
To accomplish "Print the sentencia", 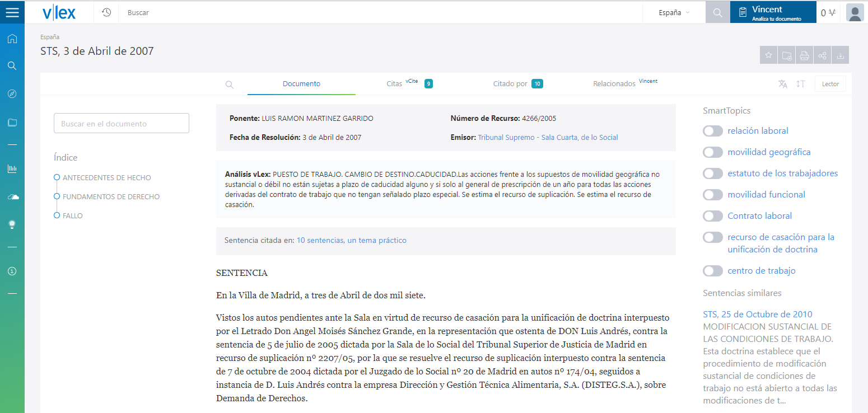I will (804, 55).
